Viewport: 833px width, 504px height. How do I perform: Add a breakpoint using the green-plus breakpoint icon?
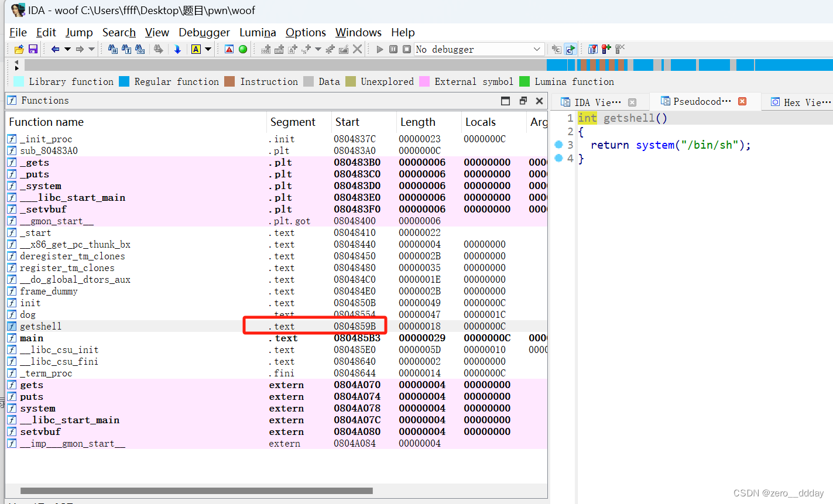[x=606, y=49]
